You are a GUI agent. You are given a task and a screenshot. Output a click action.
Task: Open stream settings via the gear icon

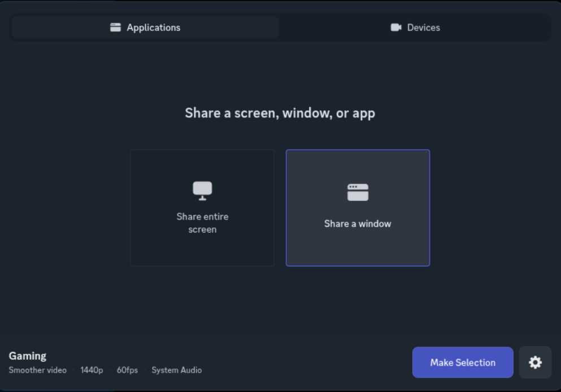click(x=535, y=362)
